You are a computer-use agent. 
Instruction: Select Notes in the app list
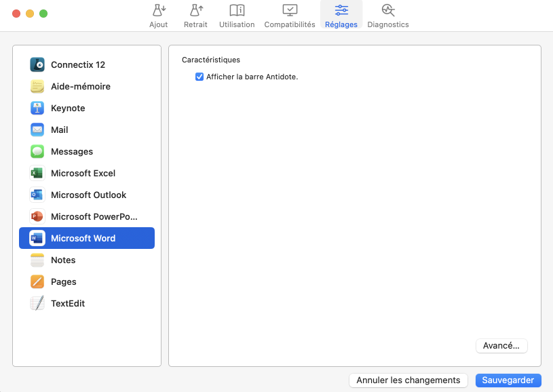click(63, 260)
